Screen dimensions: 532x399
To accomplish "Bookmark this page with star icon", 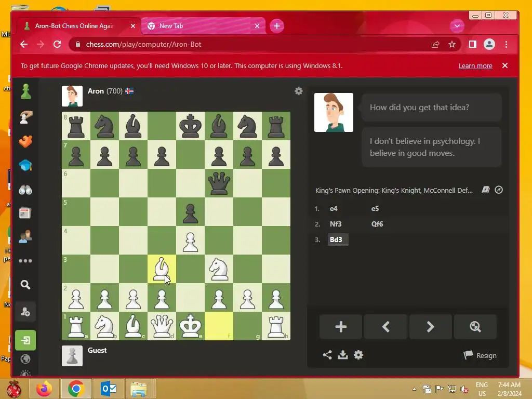I will point(452,44).
